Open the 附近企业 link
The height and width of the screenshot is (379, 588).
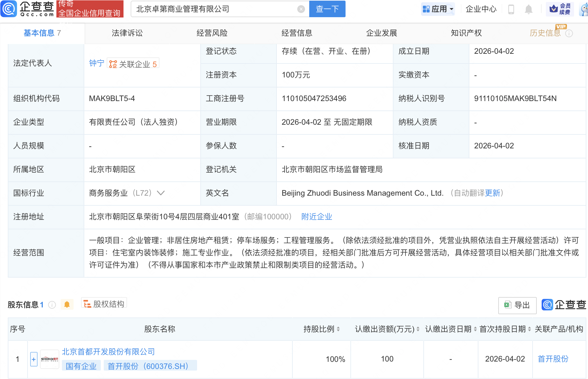[x=316, y=216]
